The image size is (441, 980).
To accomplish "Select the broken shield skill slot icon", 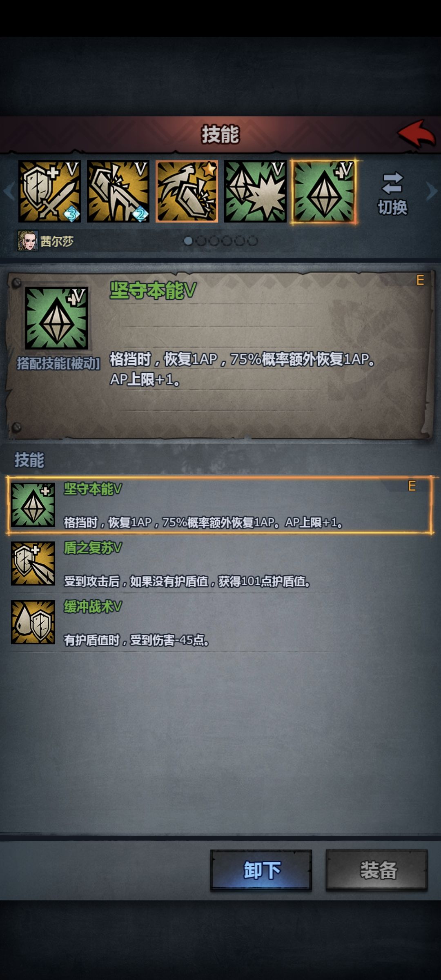I will point(118,191).
